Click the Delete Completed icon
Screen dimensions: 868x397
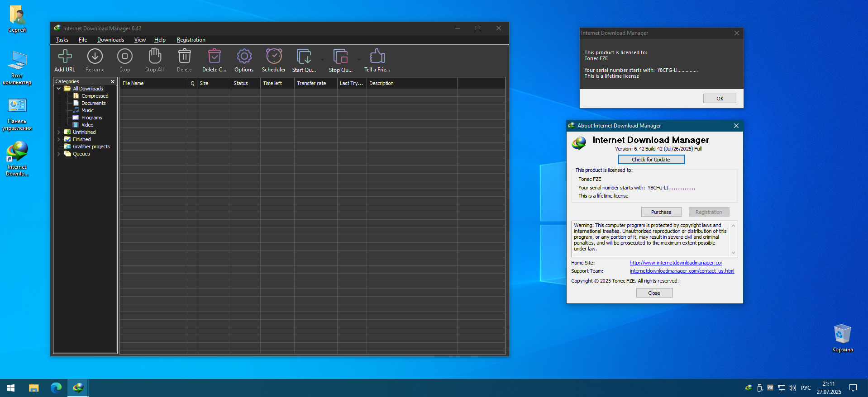pos(214,57)
